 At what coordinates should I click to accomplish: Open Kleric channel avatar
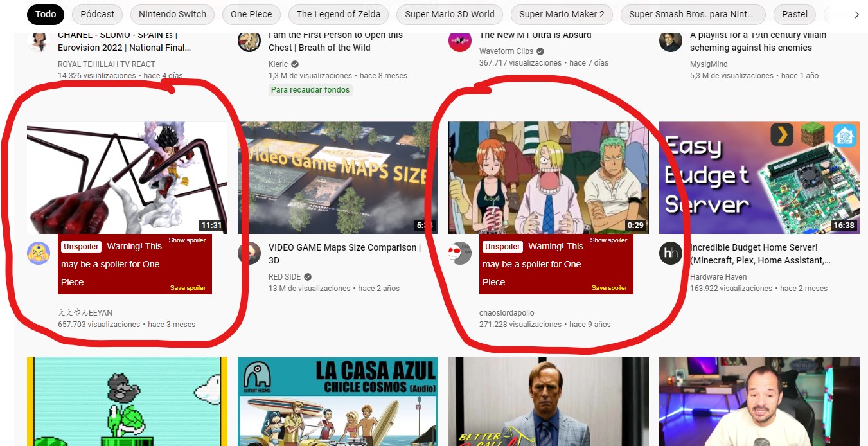point(249,42)
